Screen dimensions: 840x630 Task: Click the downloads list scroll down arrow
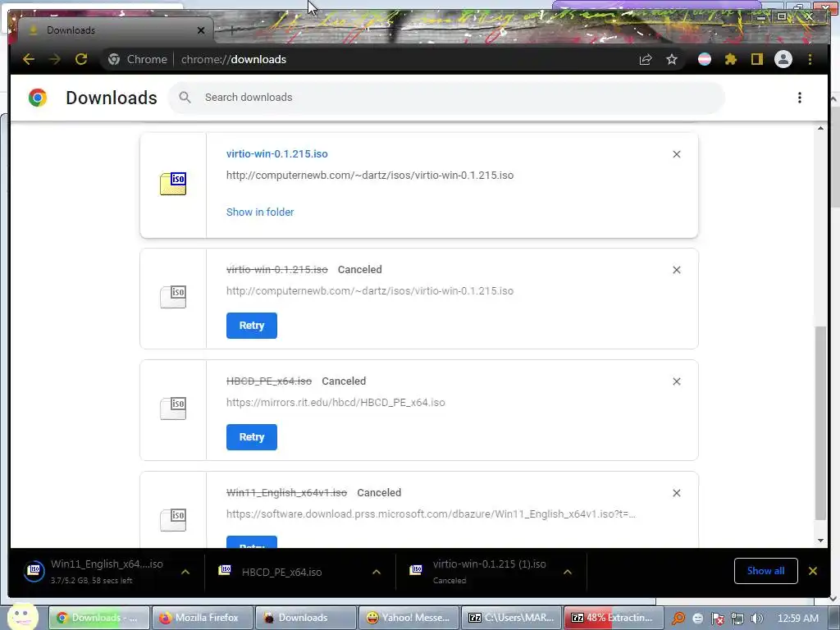click(820, 541)
